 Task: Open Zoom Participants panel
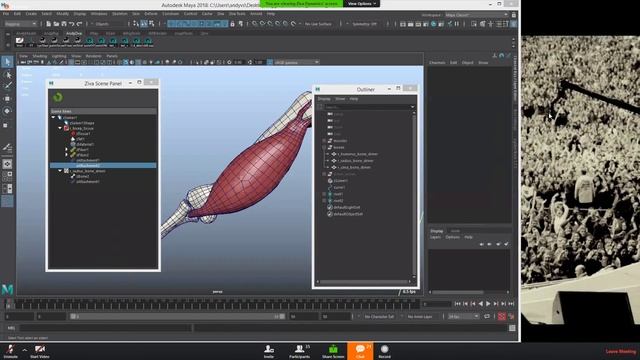pyautogui.click(x=300, y=351)
